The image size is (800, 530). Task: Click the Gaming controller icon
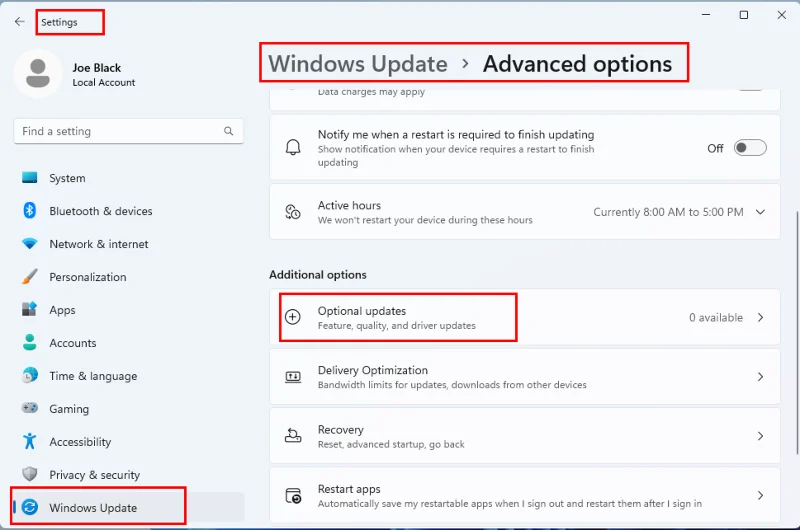[x=30, y=409]
